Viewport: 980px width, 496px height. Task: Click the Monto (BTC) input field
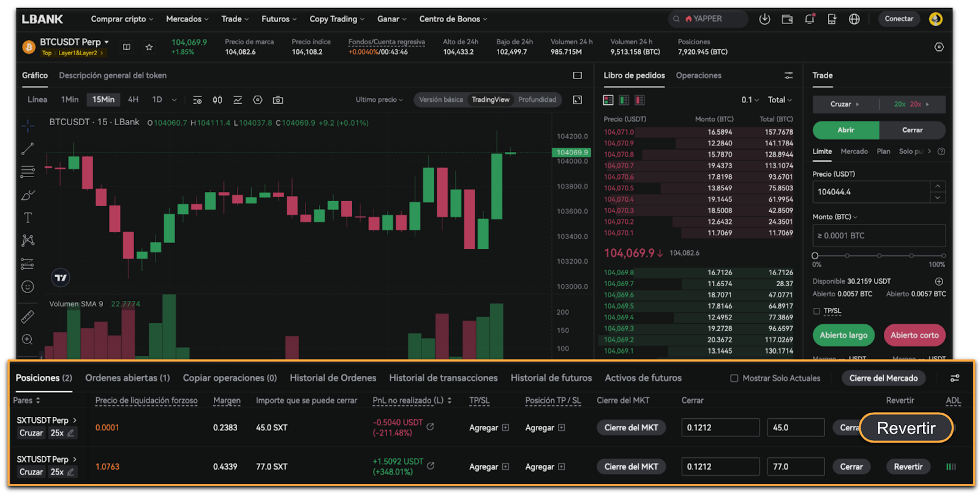(879, 235)
